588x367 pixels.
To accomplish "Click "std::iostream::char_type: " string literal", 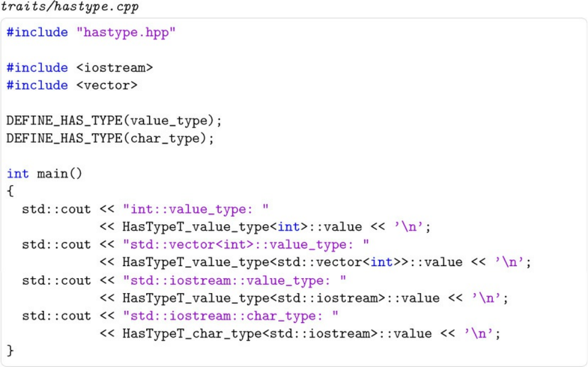I will (x=231, y=316).
